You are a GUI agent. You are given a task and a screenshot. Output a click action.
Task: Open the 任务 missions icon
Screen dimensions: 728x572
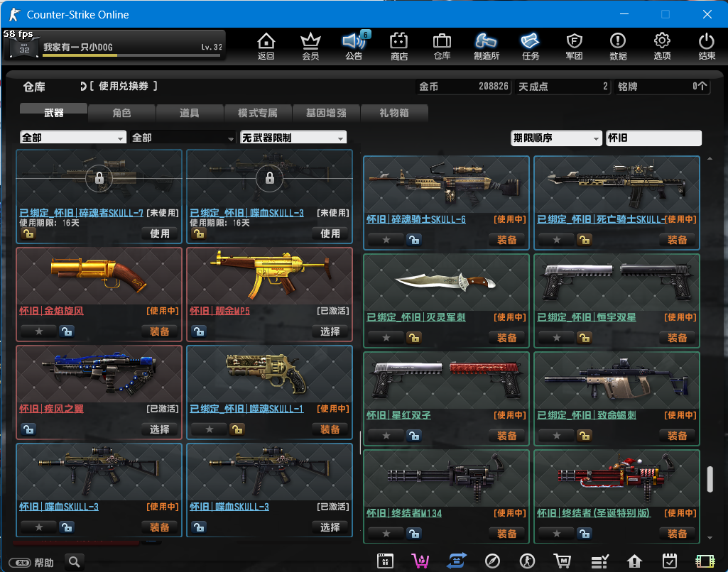[531, 46]
